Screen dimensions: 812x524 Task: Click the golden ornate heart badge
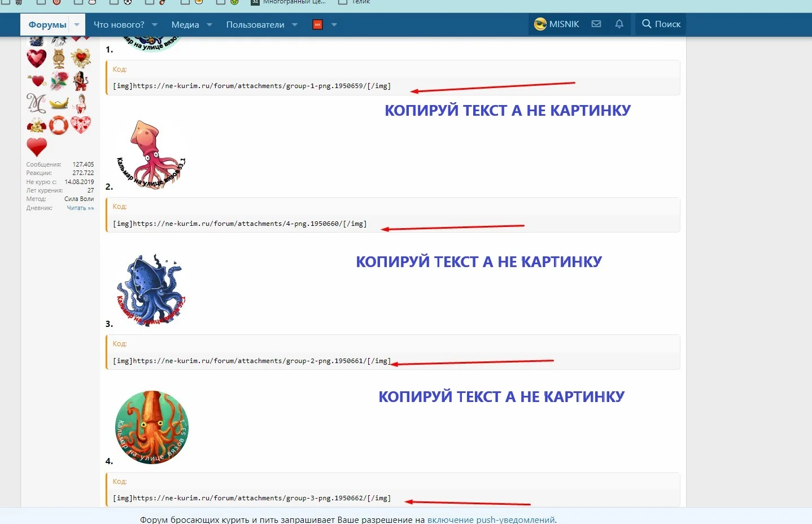point(81,58)
